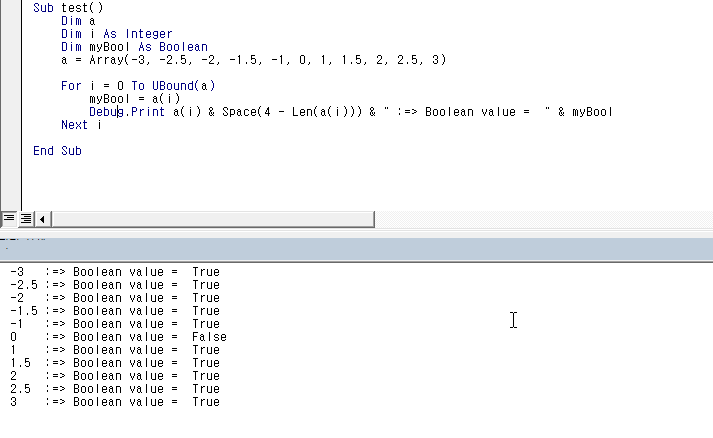Click the 'For i = 0 To UBound(a)' line
The width and height of the screenshot is (713, 438).
pos(138,86)
